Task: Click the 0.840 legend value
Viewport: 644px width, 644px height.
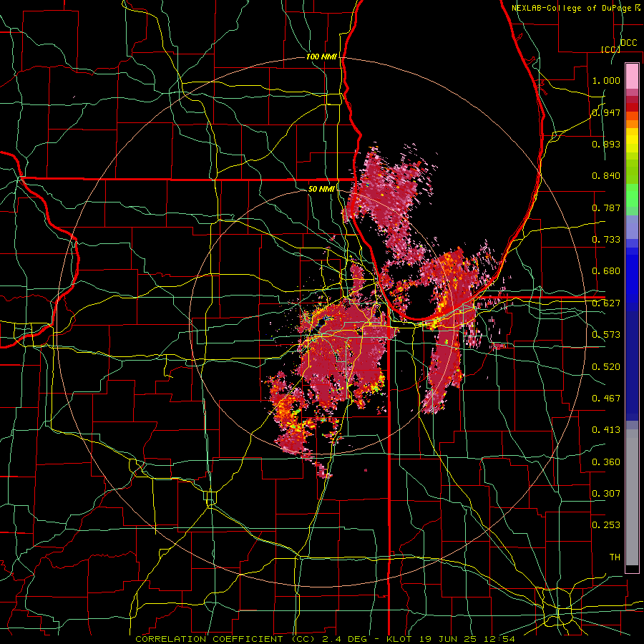Action: pos(606,176)
